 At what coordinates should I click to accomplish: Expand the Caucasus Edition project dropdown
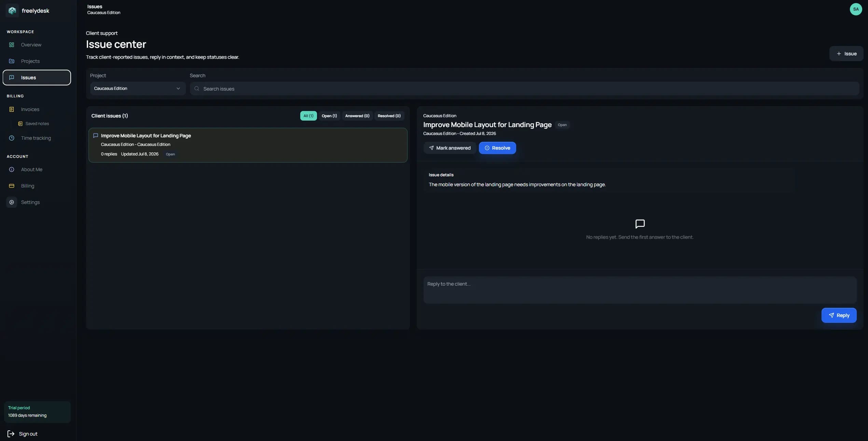(x=138, y=88)
